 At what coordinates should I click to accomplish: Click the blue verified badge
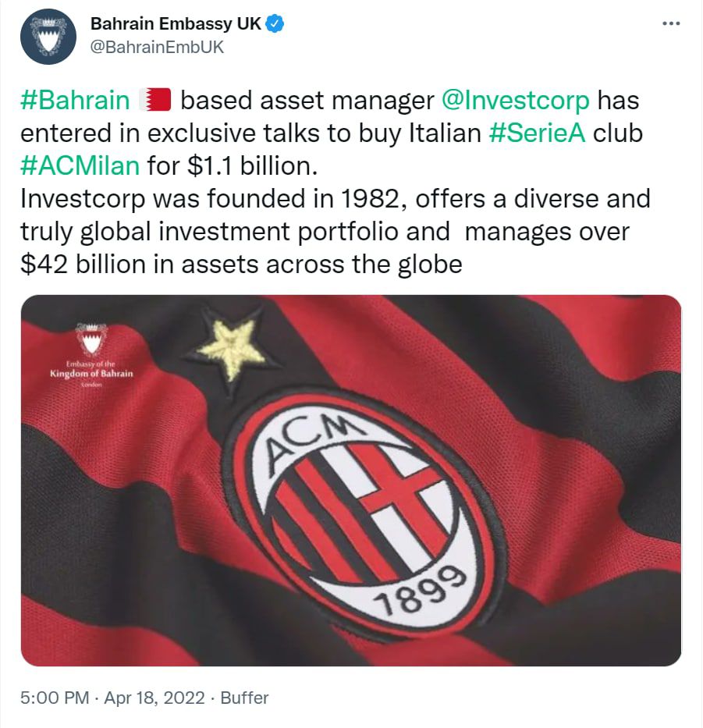pyautogui.click(x=275, y=24)
